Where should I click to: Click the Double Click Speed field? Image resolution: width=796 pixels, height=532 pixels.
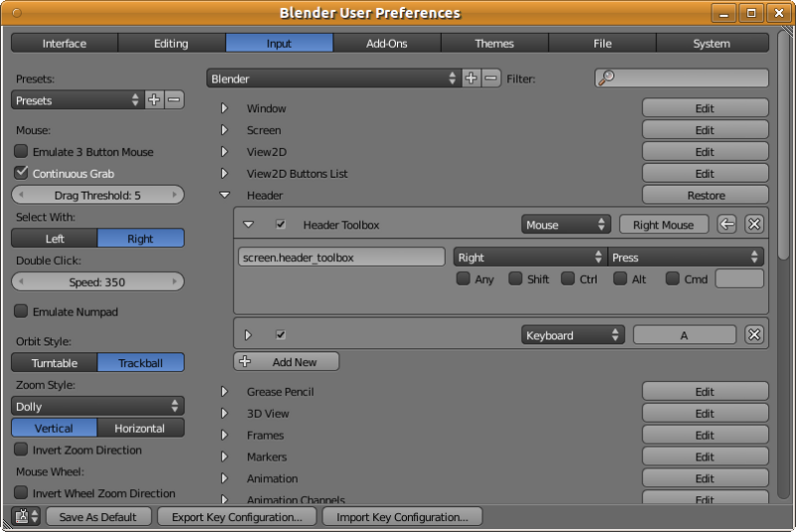[98, 281]
